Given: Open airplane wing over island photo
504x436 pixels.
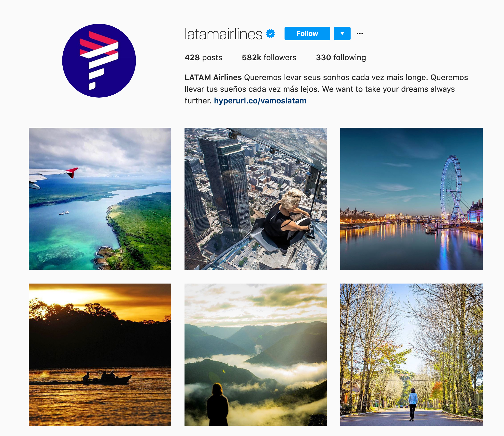Looking at the screenshot, I should pyautogui.click(x=100, y=199).
